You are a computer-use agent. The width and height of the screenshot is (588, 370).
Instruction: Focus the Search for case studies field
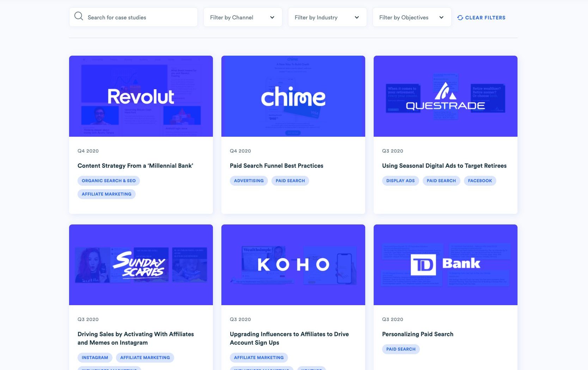(133, 17)
